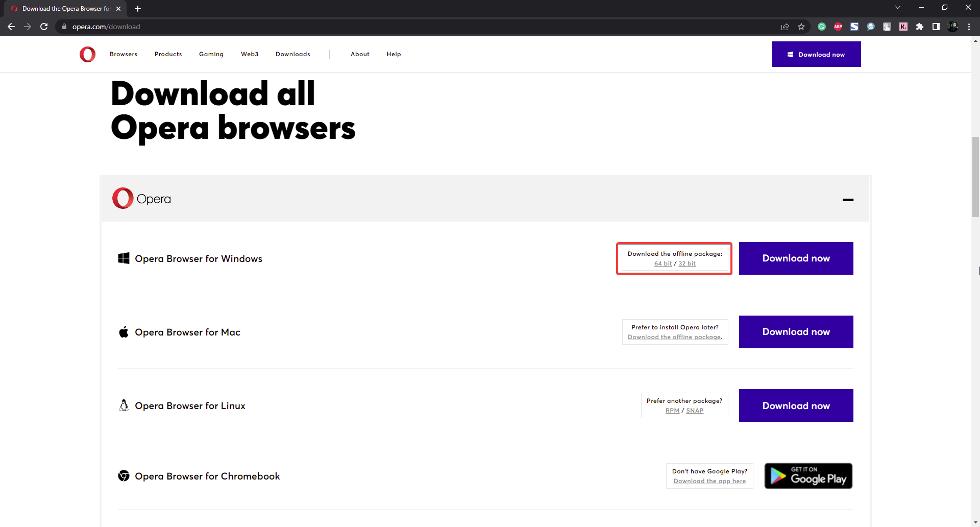Click the Opera Browser for Windows text

tap(199, 259)
